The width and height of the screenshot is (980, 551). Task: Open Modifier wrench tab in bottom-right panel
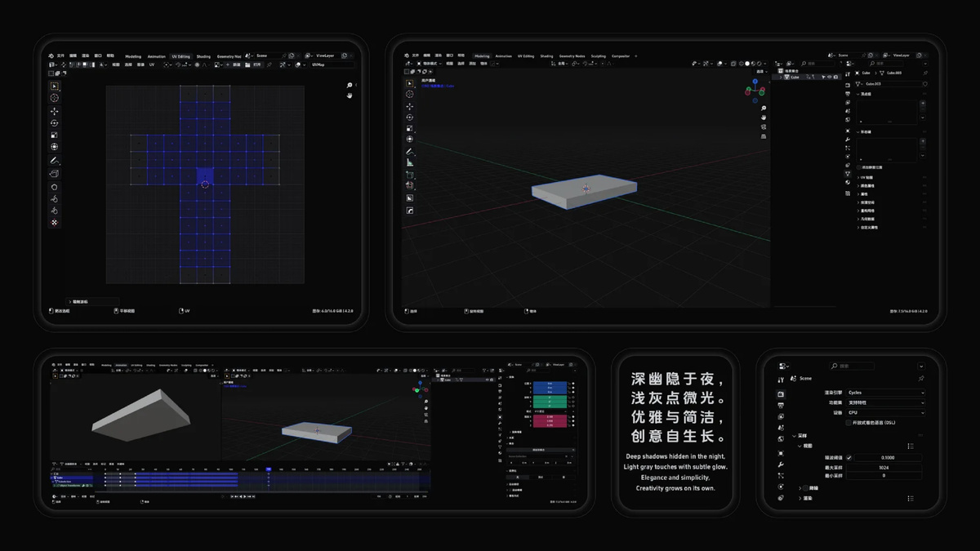tap(781, 464)
